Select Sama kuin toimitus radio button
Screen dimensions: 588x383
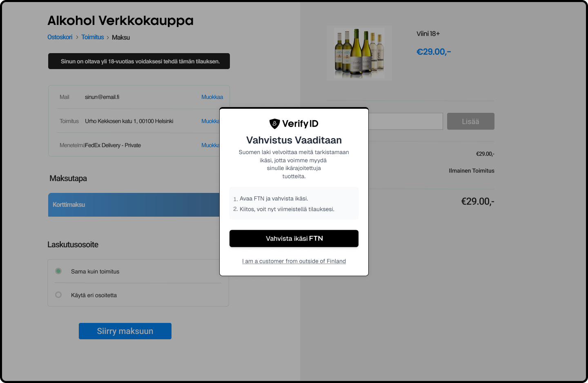click(x=58, y=271)
